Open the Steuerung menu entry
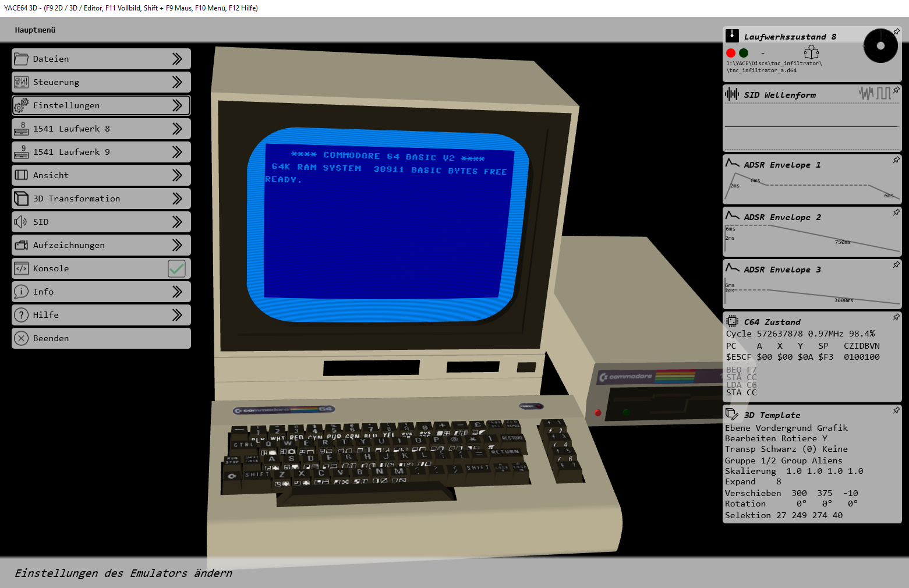The width and height of the screenshot is (909, 588). point(101,82)
